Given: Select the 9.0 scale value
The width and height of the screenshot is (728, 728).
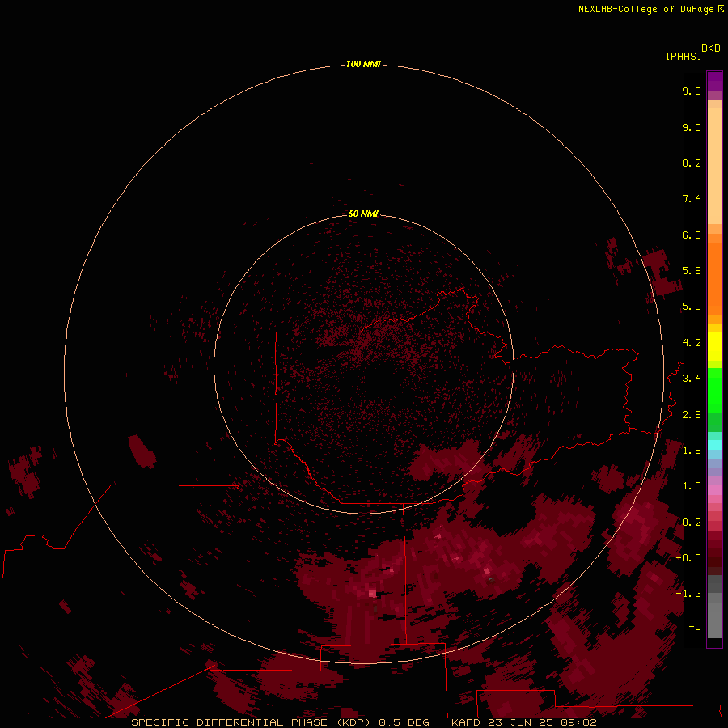Looking at the screenshot, I should (x=692, y=127).
